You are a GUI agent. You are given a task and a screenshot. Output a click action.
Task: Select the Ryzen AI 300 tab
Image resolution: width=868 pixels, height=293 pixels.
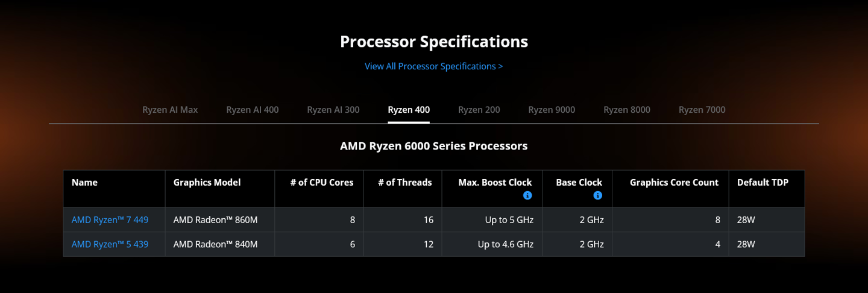pyautogui.click(x=333, y=110)
